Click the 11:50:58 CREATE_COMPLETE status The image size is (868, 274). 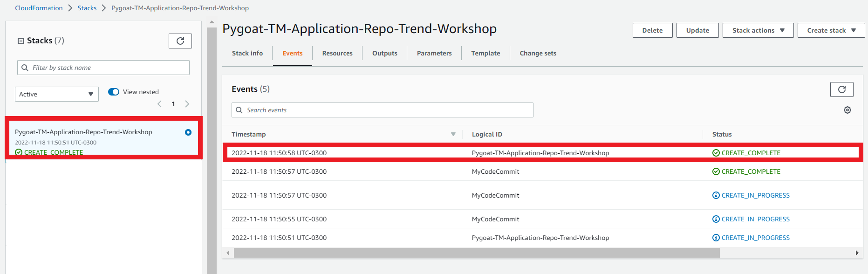[746, 153]
